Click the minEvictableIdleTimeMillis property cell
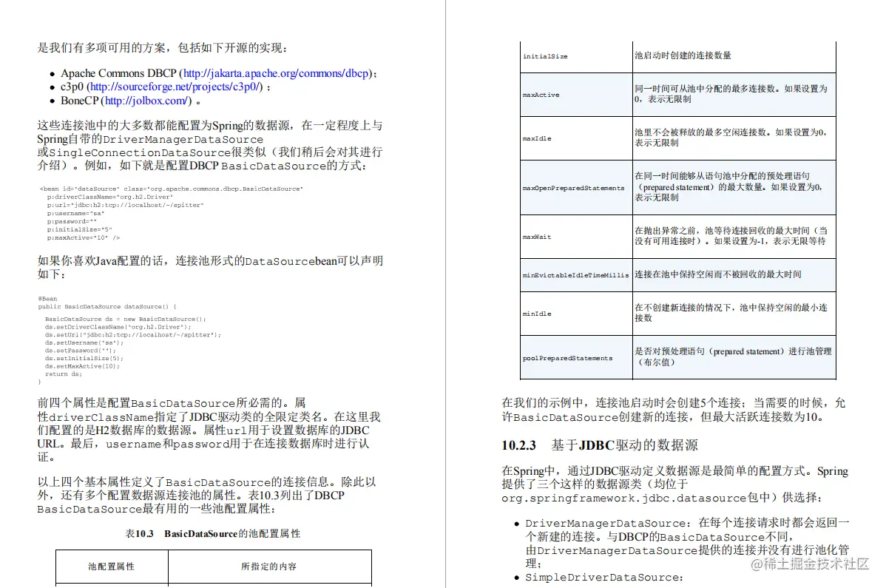This screenshot has width=886, height=588. click(576, 275)
